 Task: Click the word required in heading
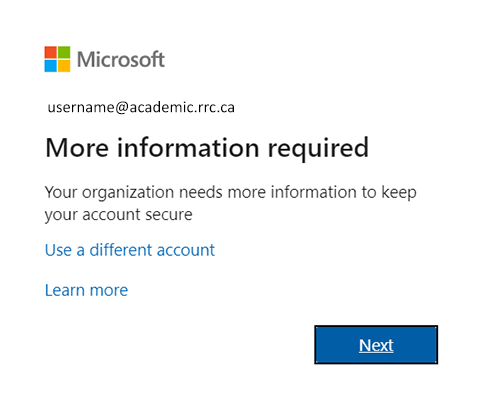point(318,149)
